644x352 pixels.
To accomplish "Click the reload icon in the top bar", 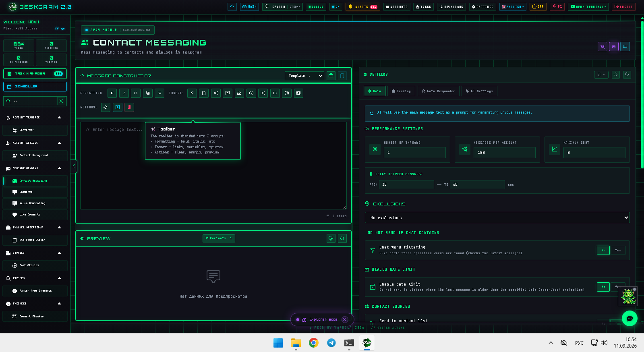I will [x=232, y=7].
